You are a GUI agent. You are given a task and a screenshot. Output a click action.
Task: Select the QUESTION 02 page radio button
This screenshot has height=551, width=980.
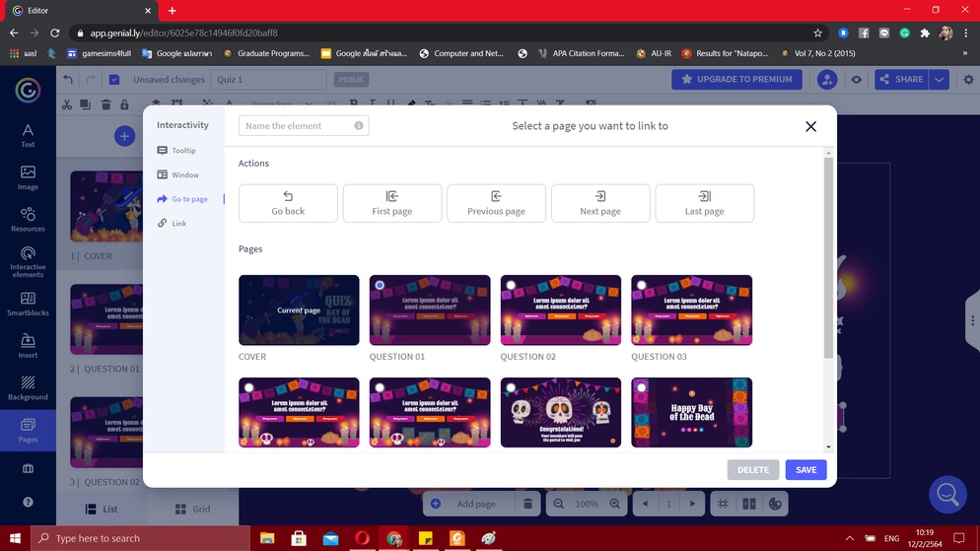tap(511, 285)
